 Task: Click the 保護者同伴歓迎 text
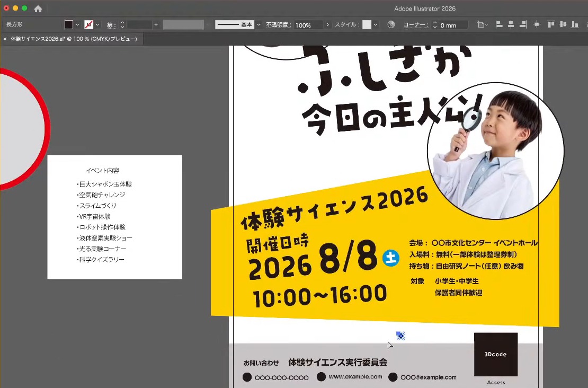459,293
